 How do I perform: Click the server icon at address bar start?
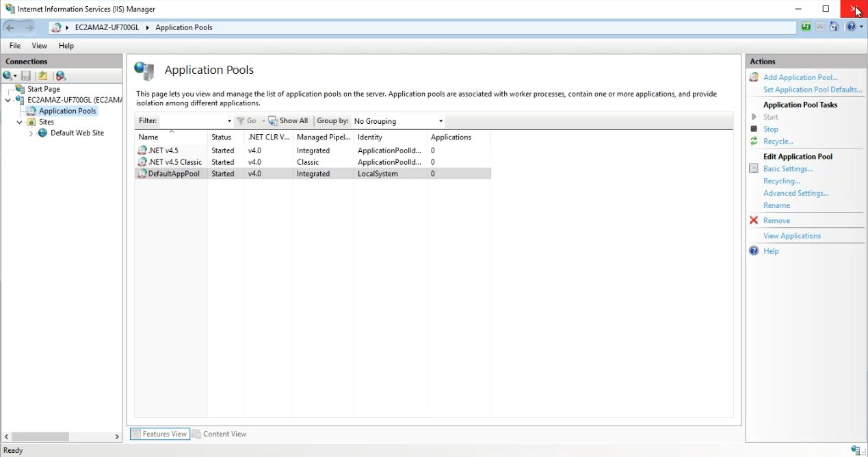(x=57, y=27)
